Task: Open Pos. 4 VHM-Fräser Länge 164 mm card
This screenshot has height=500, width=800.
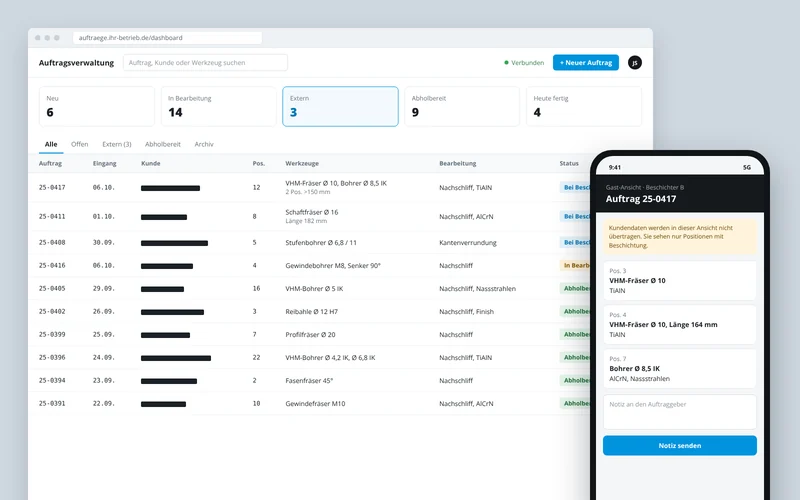Action: 680,324
